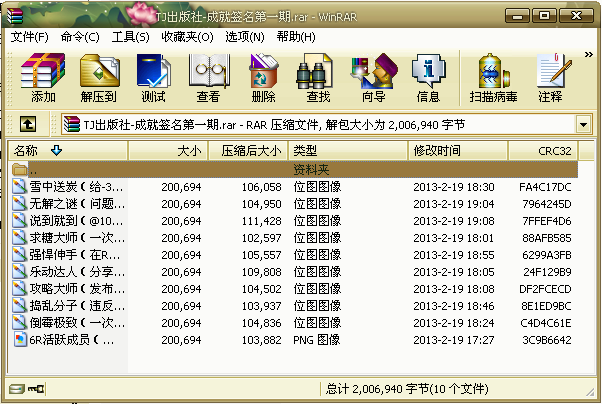This screenshot has width=602, height=404.
Task: Sort by 修改时间 column header
Action: 458,151
